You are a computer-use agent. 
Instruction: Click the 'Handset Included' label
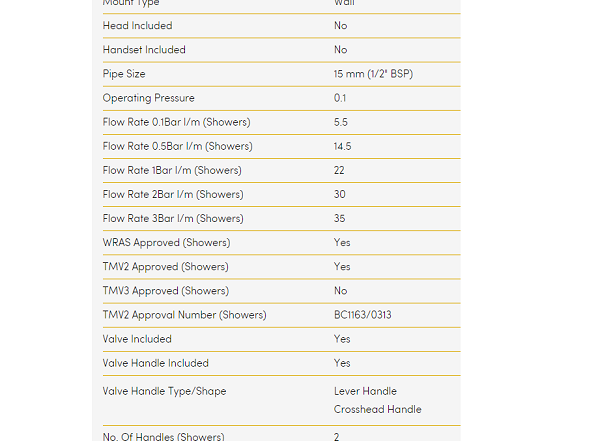click(x=144, y=50)
